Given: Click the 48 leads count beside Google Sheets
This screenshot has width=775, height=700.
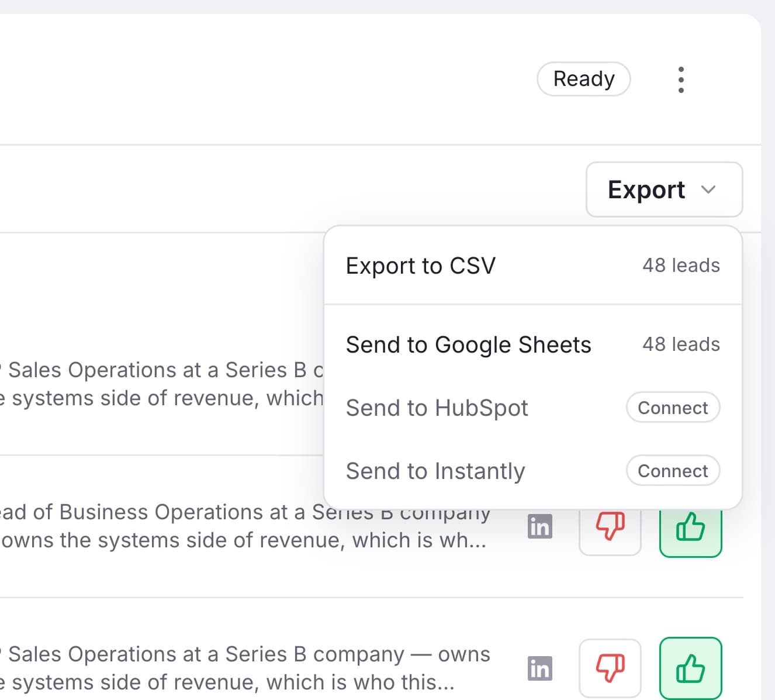Looking at the screenshot, I should (x=681, y=344).
